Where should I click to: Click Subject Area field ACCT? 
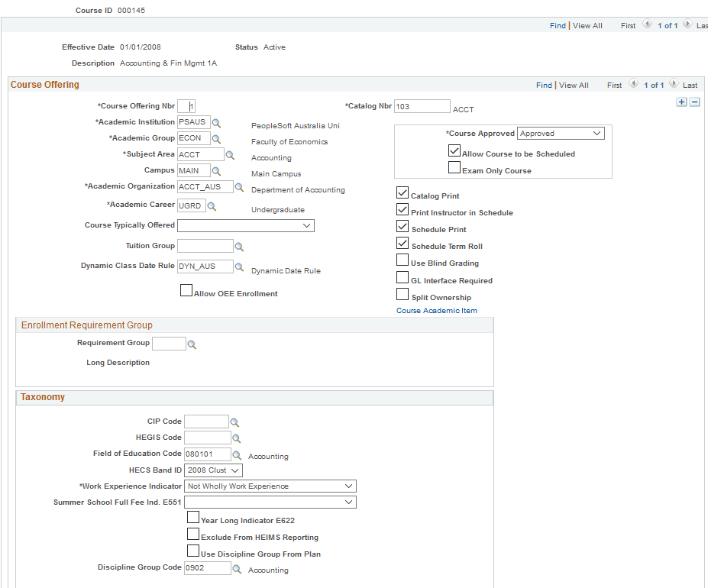click(200, 154)
